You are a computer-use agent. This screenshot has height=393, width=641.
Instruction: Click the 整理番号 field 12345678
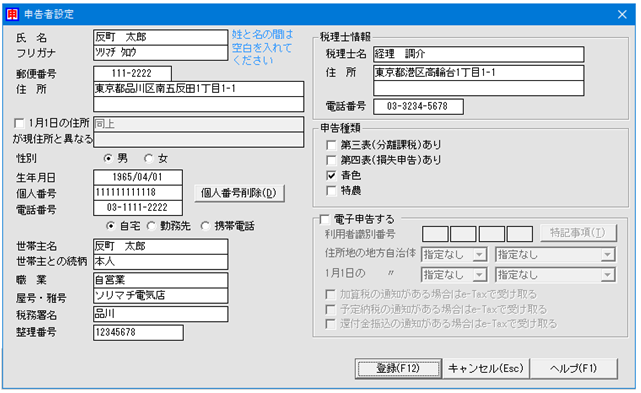138,332
